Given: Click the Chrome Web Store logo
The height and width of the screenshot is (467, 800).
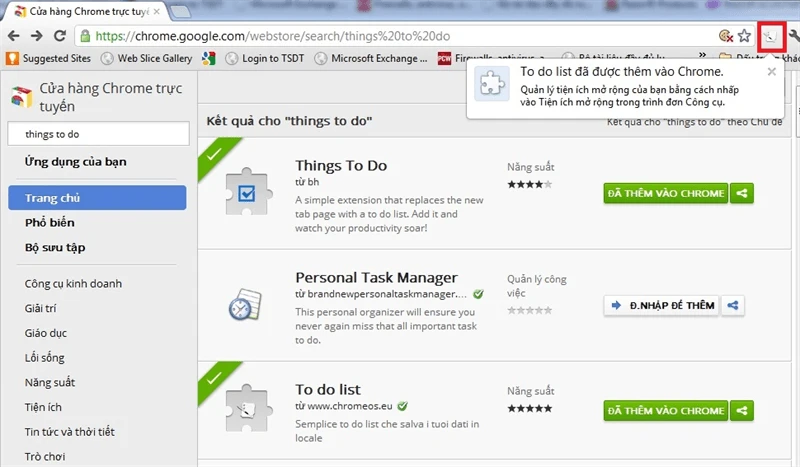Looking at the screenshot, I should (21, 96).
